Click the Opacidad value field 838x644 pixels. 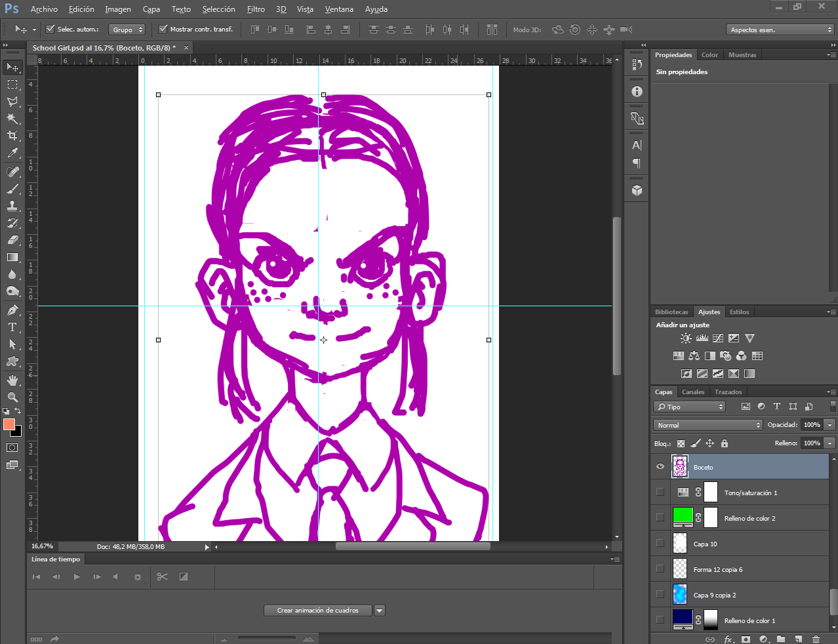812,425
